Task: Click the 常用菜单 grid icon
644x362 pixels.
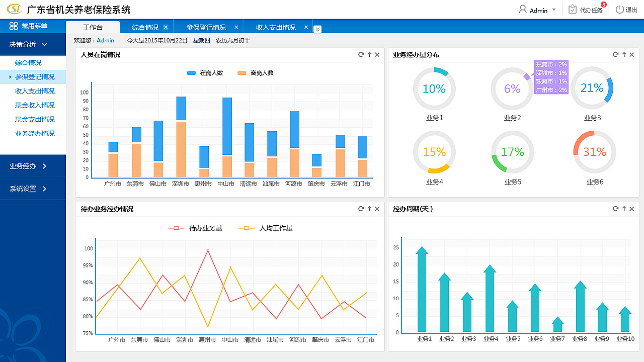Action: coord(14,26)
